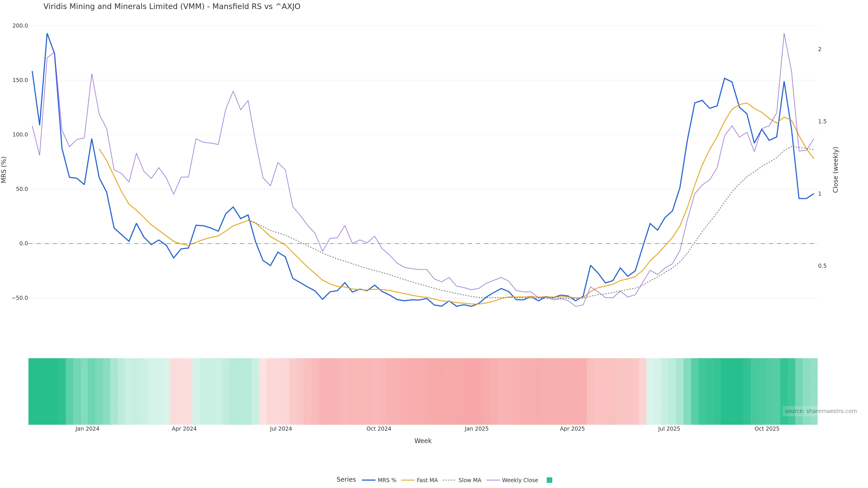Click the orange Fast MA legend line
Image resolution: width=868 pixels, height=488 pixels.
(408, 480)
